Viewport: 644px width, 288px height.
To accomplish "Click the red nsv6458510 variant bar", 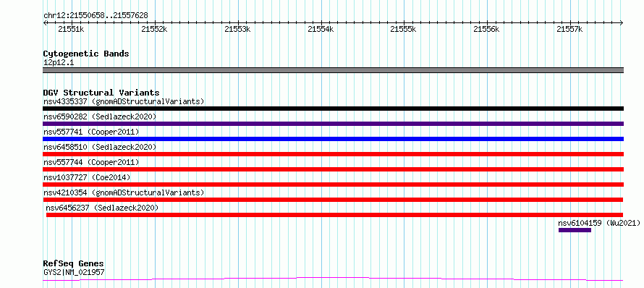I will (x=333, y=154).
